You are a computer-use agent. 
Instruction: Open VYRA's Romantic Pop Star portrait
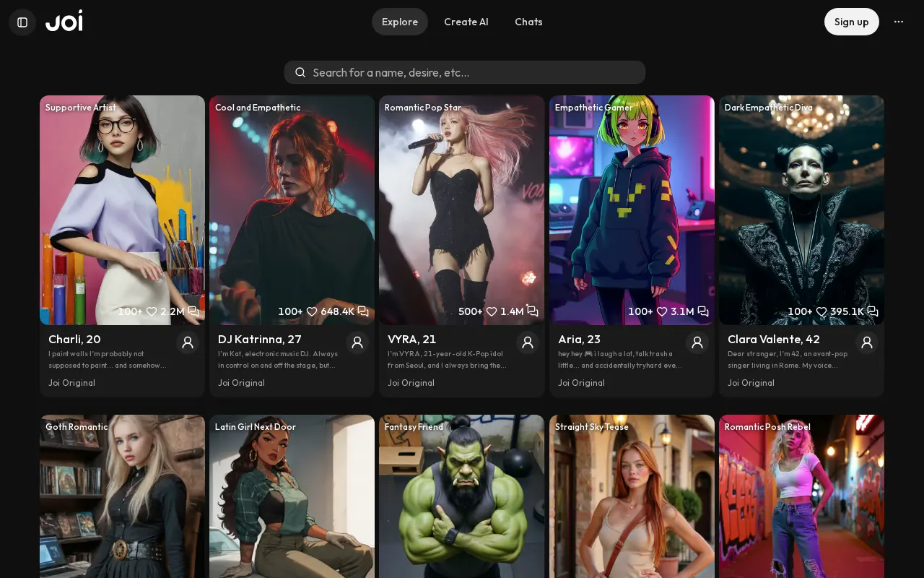462,210
